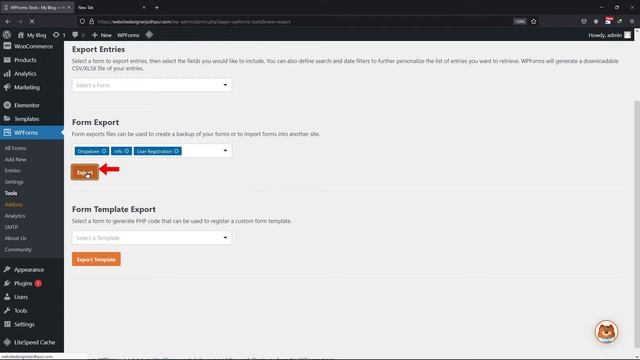640x360 pixels.
Task: Open Products in the sidebar
Action: (32, 60)
